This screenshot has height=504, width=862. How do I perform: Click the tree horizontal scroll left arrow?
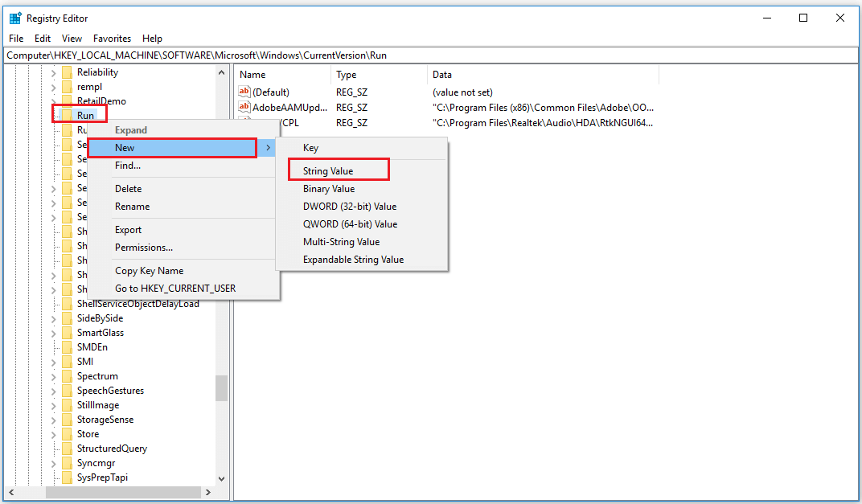pyautogui.click(x=11, y=492)
